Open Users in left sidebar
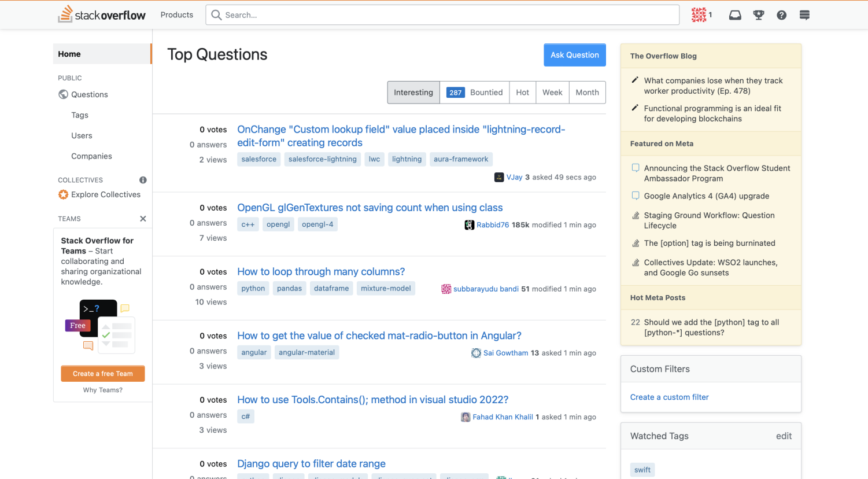 82,135
